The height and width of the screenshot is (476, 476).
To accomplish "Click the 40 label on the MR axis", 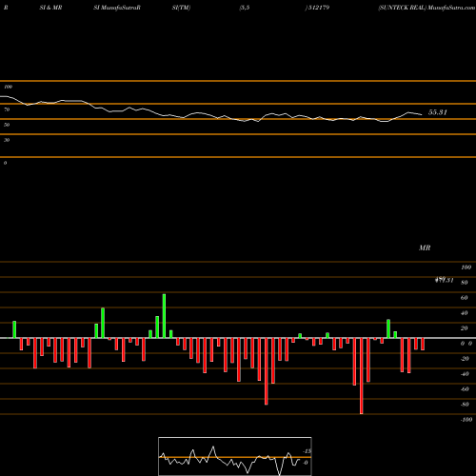I will pyautogui.click(x=465, y=313).
